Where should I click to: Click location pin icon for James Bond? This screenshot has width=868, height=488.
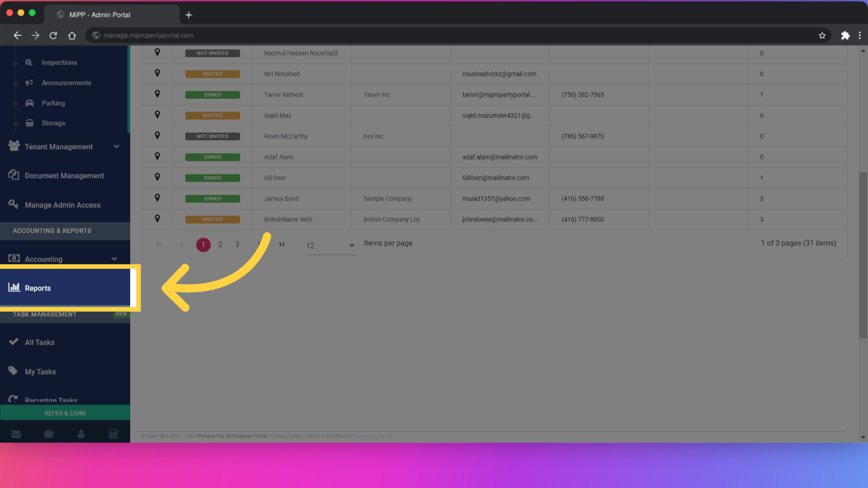coord(157,198)
